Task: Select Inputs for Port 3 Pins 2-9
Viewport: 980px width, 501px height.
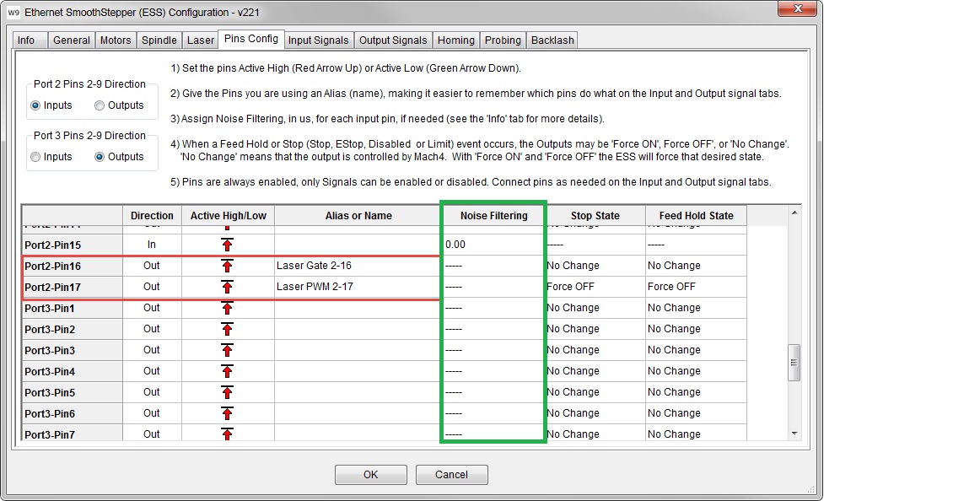Action: [x=35, y=157]
